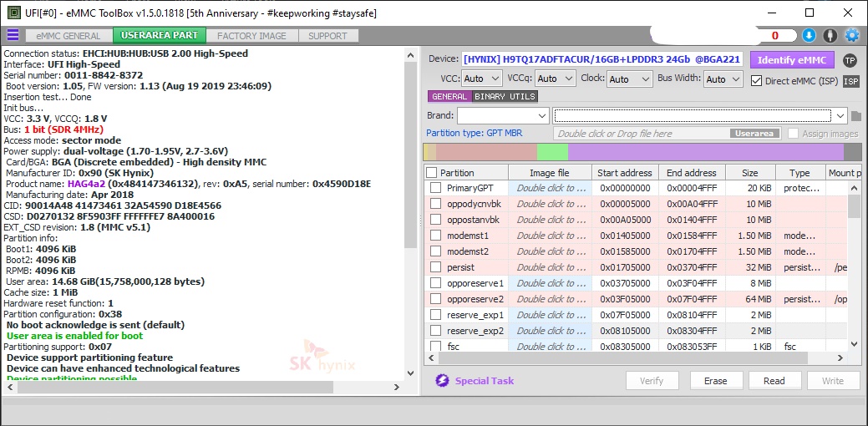Screen dimensions: 868x426
Task: Check the PrimaryGPT partition checkbox
Action: (435, 188)
